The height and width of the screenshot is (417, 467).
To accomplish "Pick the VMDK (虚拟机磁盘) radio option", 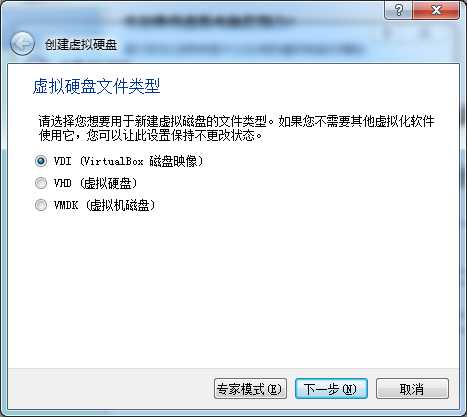I will tap(41, 205).
